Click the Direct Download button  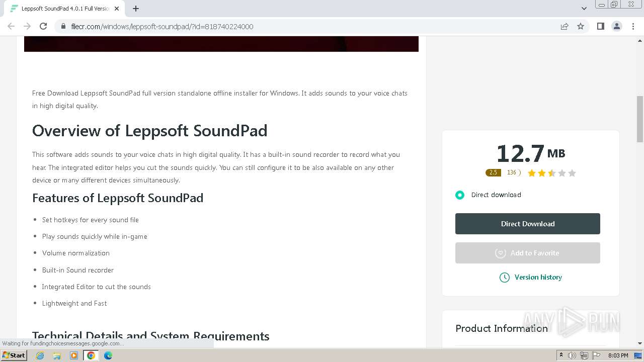pyautogui.click(x=528, y=224)
